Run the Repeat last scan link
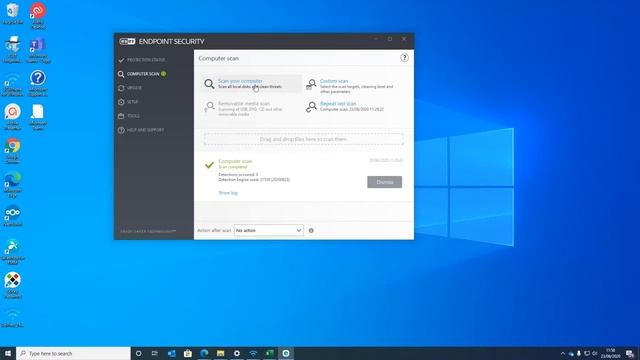Viewport: 640px width, 360px height. [x=338, y=104]
